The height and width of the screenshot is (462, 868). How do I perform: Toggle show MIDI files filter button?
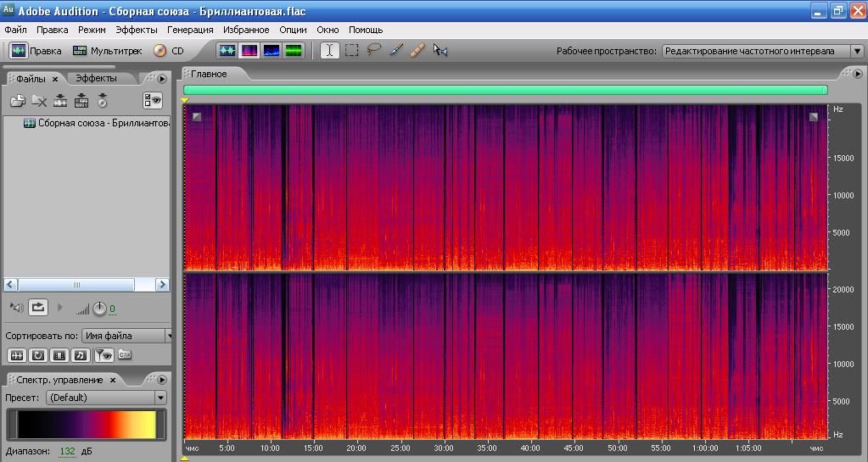pyautogui.click(x=81, y=355)
